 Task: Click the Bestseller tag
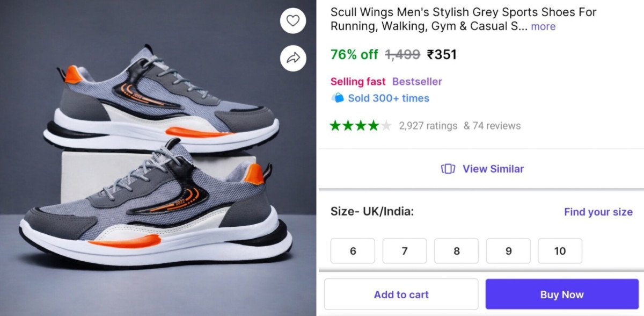(417, 82)
